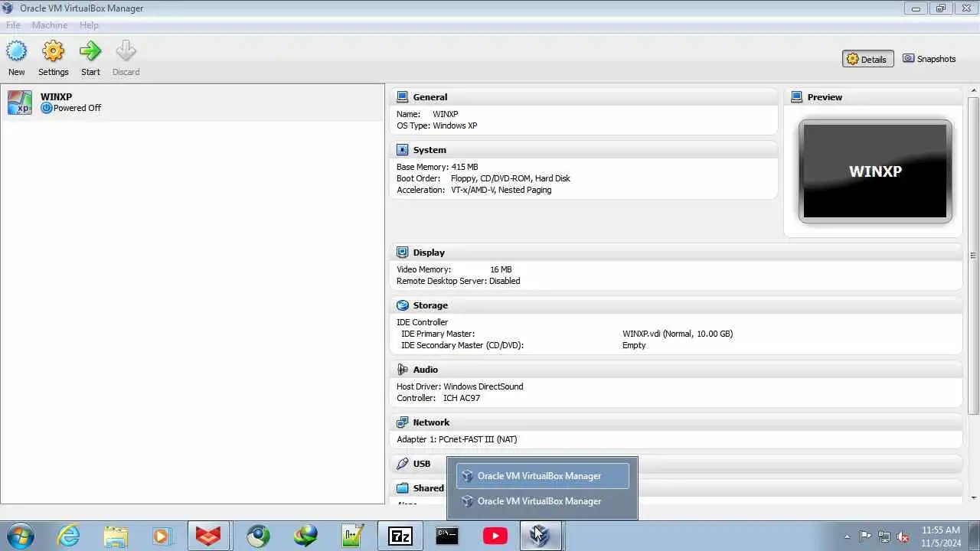Show hidden tray icons arrow
This screenshot has width=980, height=551.
[x=847, y=536]
